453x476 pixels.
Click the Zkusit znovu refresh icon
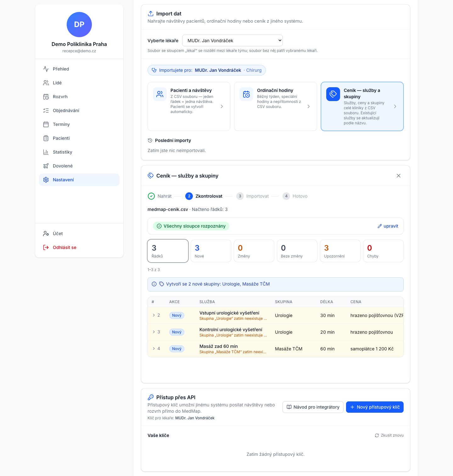377,435
